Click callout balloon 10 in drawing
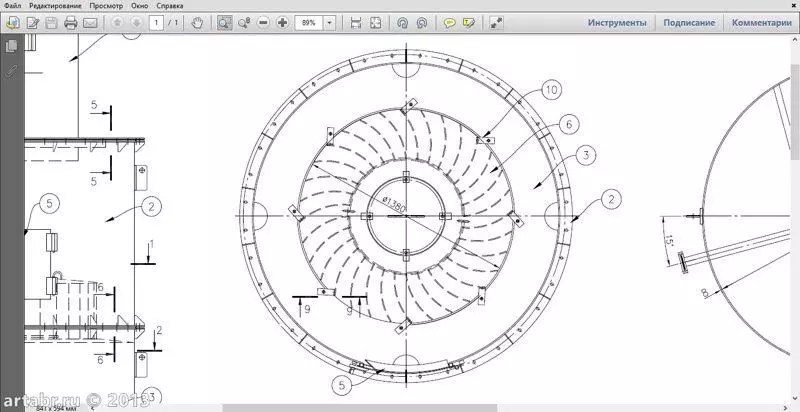Viewport: 800px width, 412px height. click(x=551, y=91)
